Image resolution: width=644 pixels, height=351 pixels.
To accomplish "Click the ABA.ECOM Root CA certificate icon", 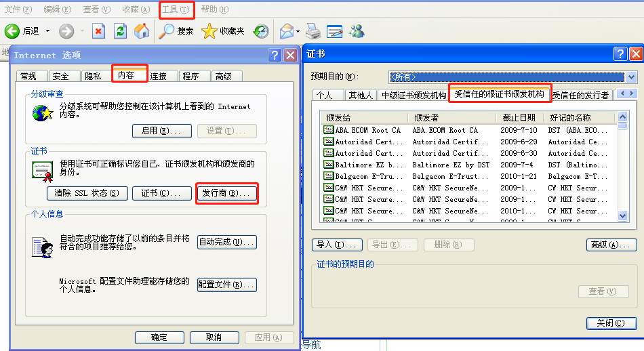I will (x=328, y=130).
